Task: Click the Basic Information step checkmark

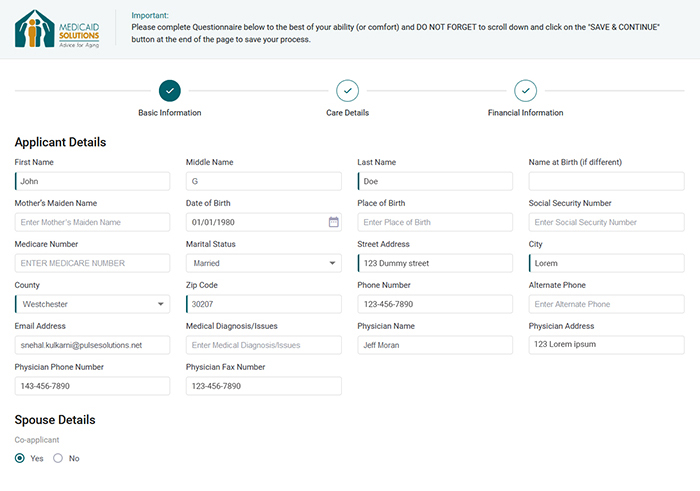Action: 170,91
